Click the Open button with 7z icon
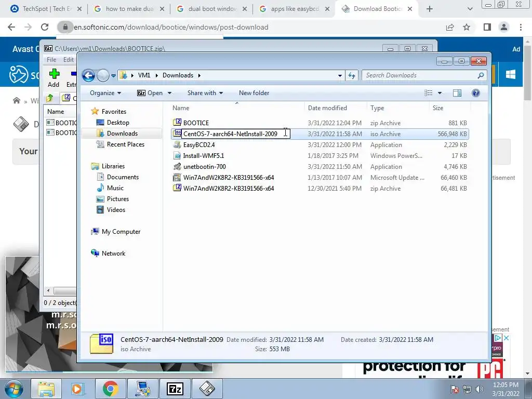532x399 pixels. pos(150,93)
